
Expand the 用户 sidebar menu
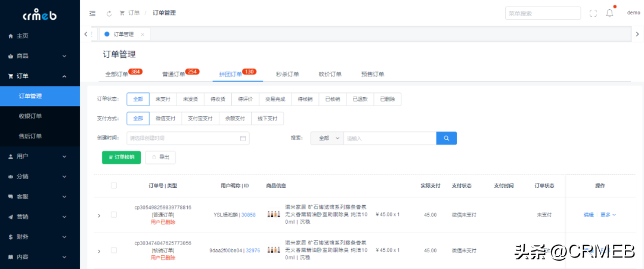pyautogui.click(x=40, y=156)
